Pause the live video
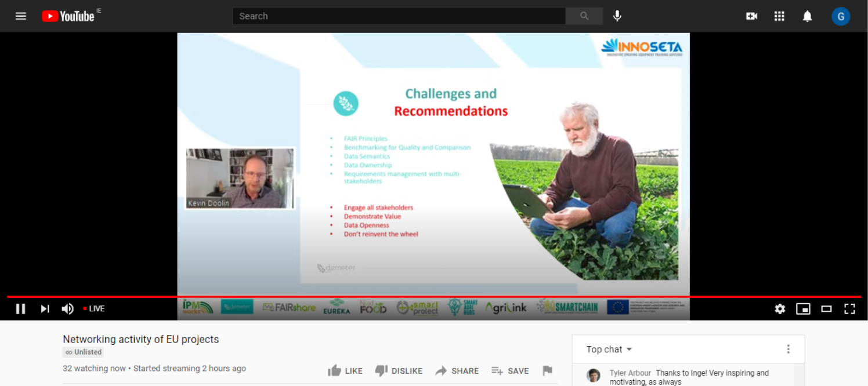The height and width of the screenshot is (386, 868). pyautogui.click(x=21, y=309)
